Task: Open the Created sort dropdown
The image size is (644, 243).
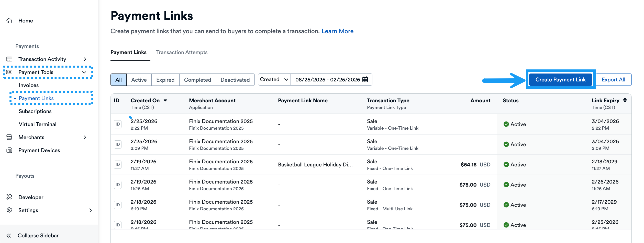Action: [274, 79]
